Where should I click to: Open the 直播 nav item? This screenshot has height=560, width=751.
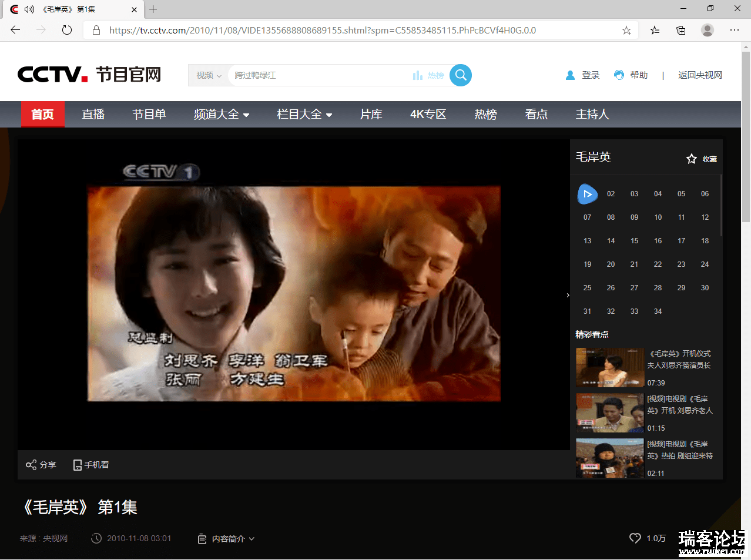pyautogui.click(x=93, y=115)
